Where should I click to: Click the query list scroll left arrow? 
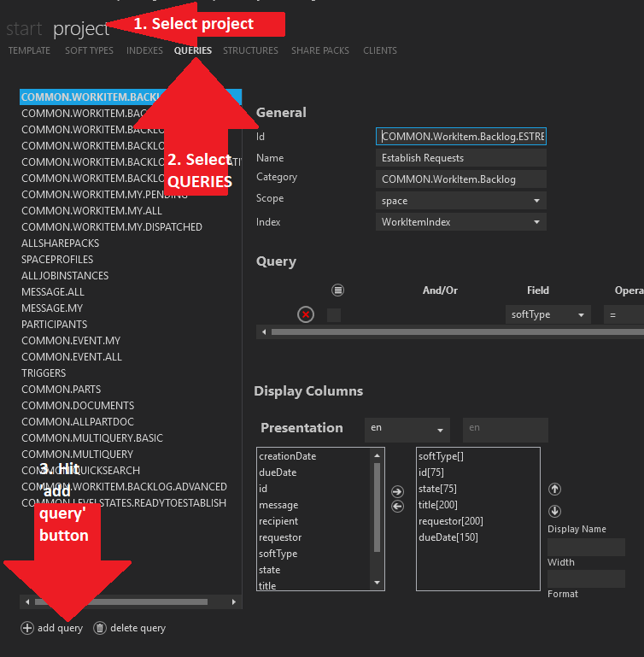pos(27,602)
